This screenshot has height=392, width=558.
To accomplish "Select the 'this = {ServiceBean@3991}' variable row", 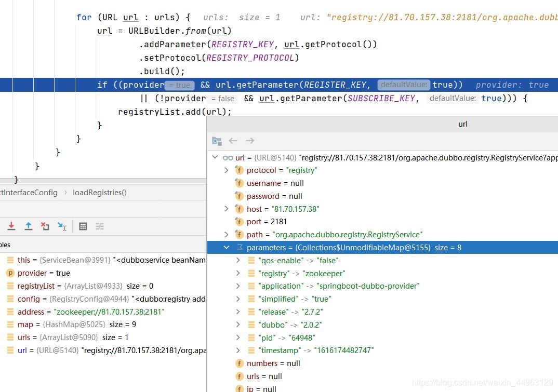I will (x=103, y=260).
